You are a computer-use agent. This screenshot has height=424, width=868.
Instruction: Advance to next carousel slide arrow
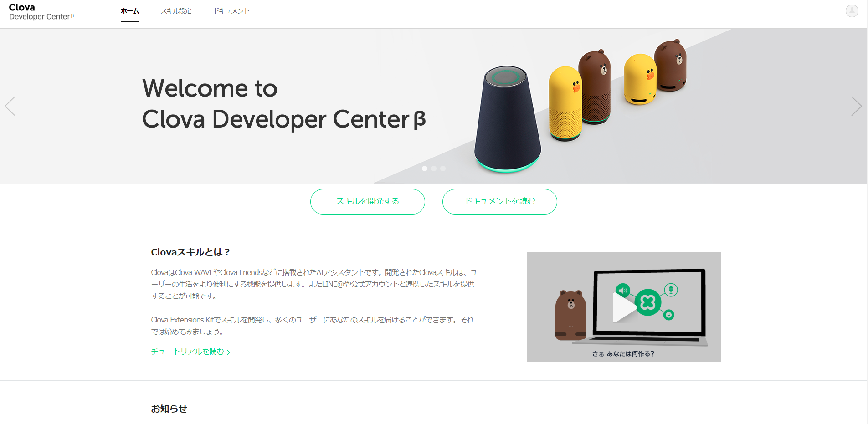pos(856,106)
